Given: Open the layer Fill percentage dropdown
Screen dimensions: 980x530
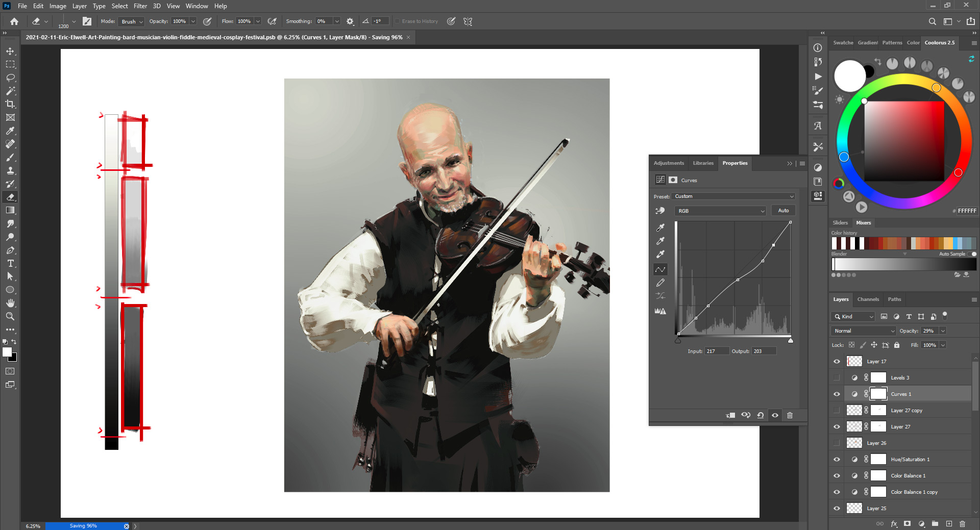Looking at the screenshot, I should [x=943, y=345].
